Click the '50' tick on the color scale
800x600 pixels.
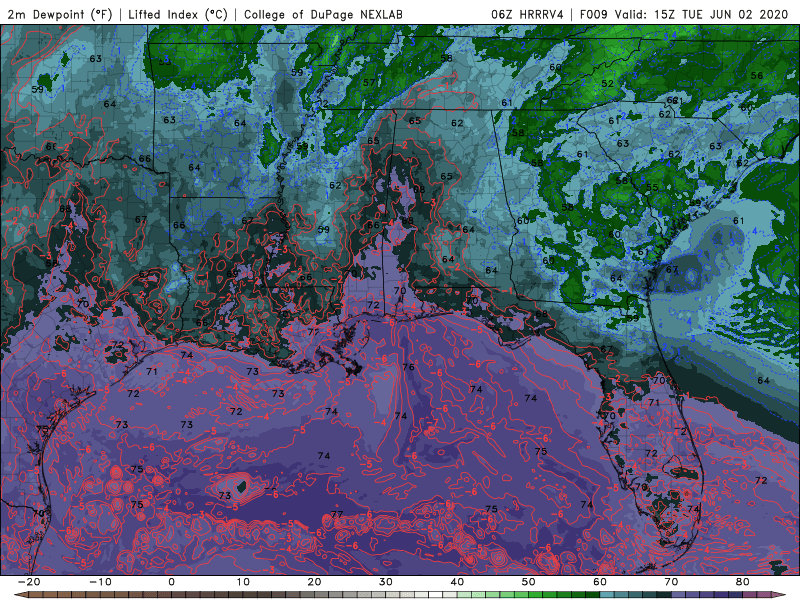(x=529, y=582)
